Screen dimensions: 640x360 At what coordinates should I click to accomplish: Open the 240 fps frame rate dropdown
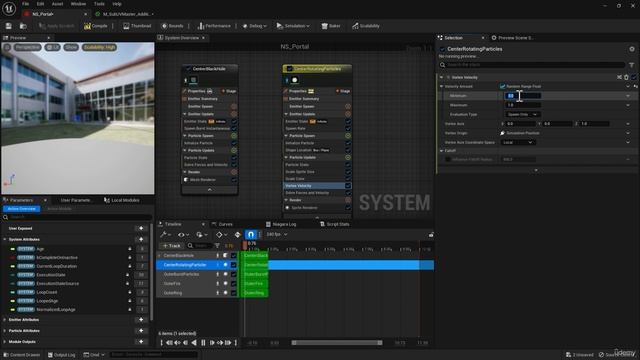pos(277,234)
